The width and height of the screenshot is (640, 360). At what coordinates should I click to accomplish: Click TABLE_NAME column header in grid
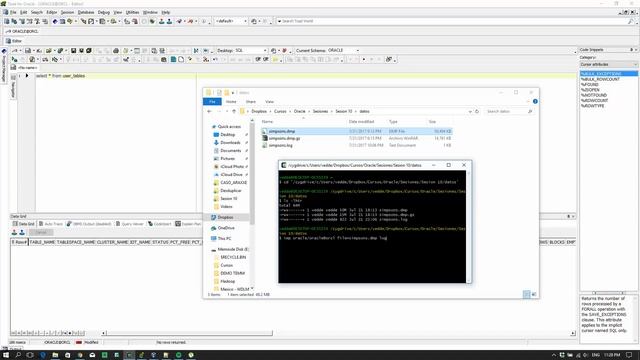click(42, 242)
